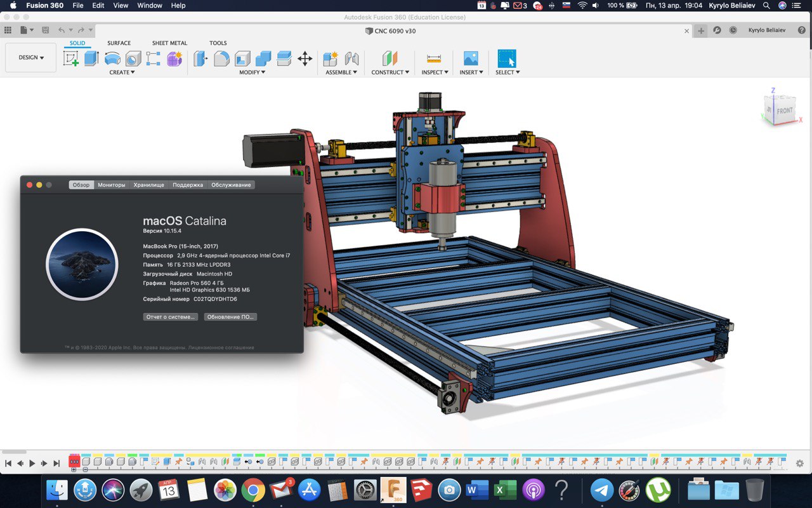Open the Хранилище tab in About window

tap(148, 185)
